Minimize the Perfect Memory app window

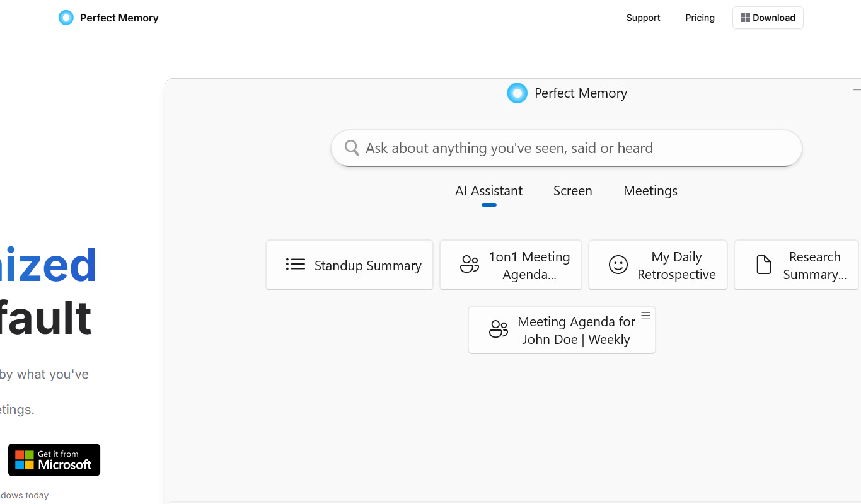tap(857, 90)
